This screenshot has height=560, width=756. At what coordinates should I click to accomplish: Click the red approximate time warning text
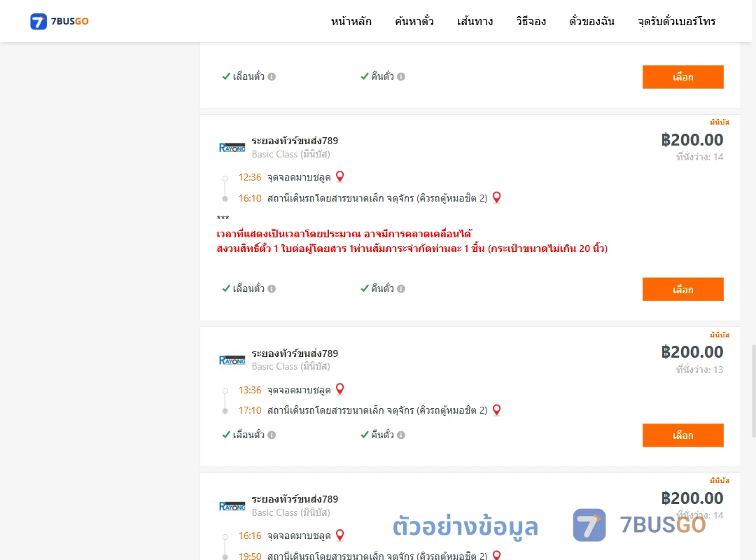pos(344,234)
